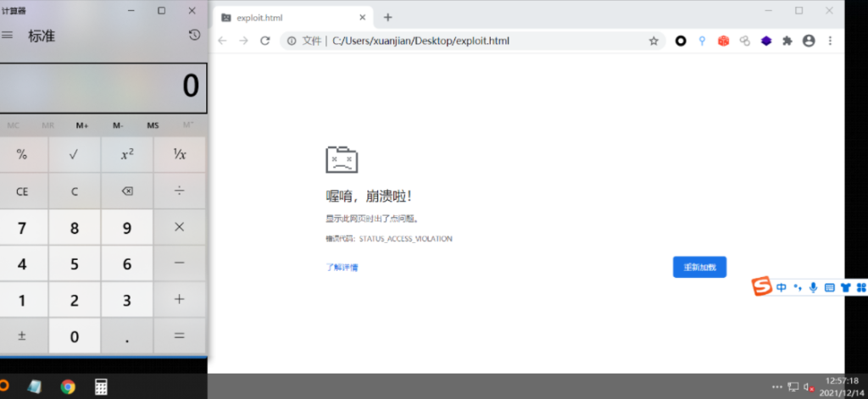
Task: Click the backspace key in Calculator
Action: click(127, 191)
